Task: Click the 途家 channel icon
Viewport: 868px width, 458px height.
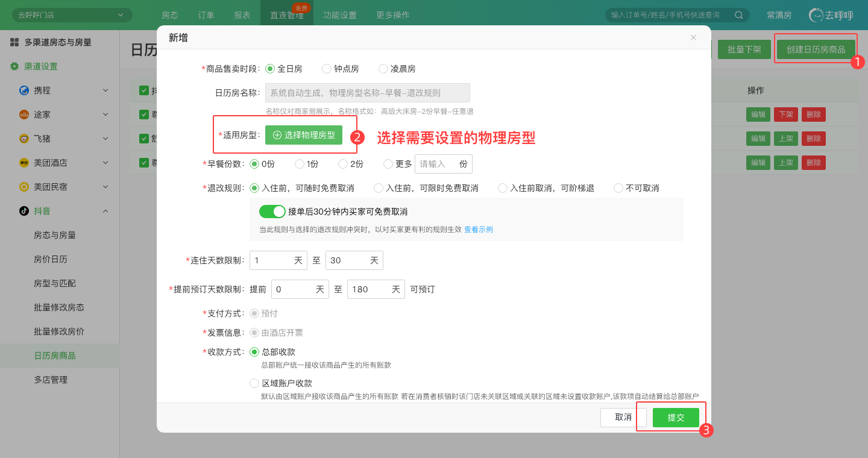Action: pos(24,114)
